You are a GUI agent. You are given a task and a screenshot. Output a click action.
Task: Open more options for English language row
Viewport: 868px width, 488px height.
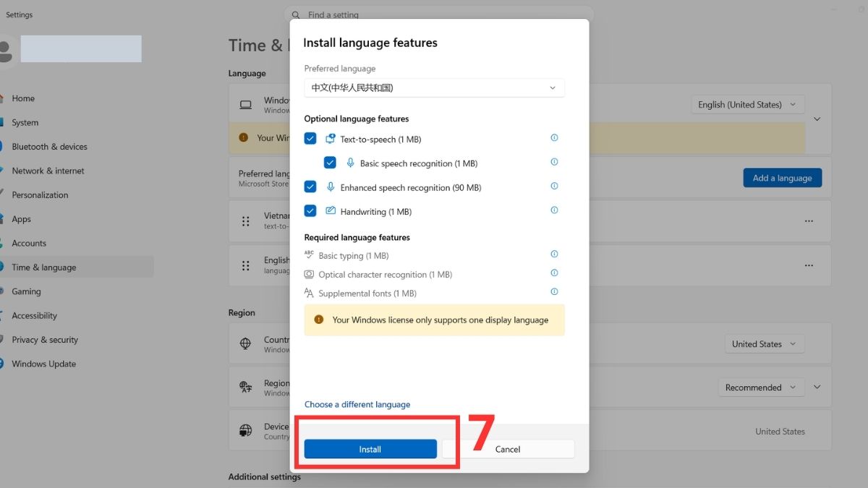coord(809,265)
